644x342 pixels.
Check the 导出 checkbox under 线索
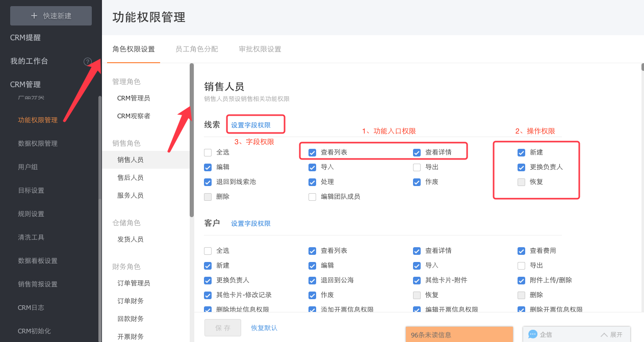tap(417, 167)
